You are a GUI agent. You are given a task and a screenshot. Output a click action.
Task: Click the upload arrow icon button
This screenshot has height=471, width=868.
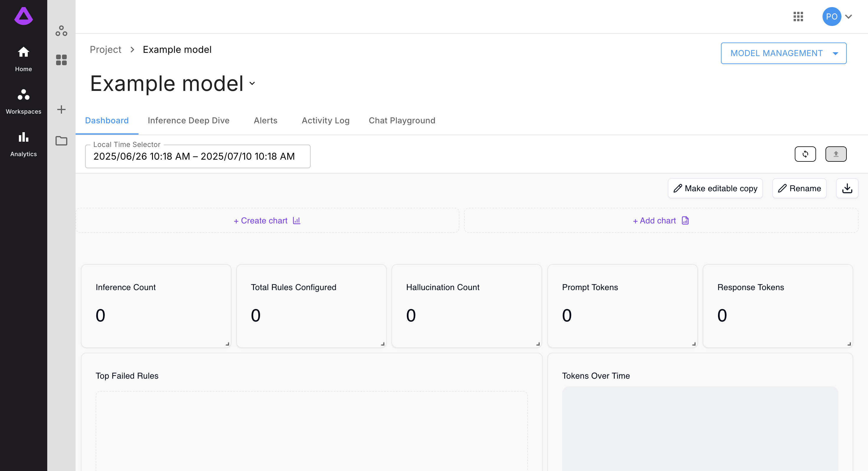coord(836,154)
